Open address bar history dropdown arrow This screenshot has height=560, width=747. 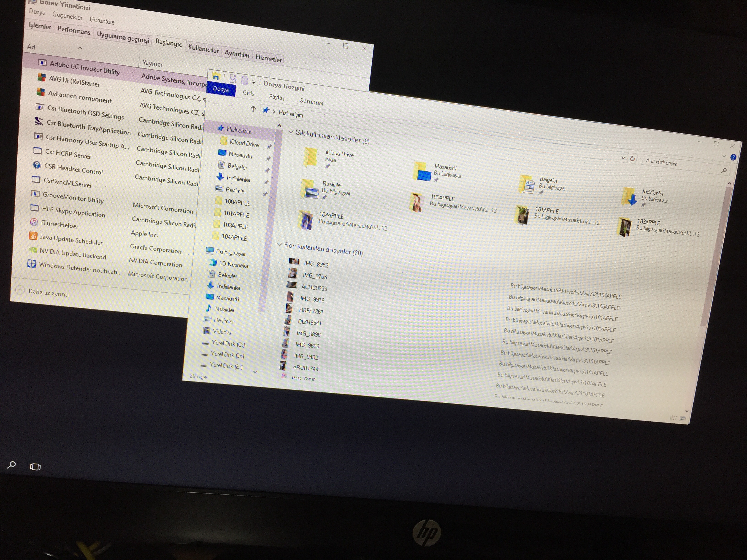(623, 158)
